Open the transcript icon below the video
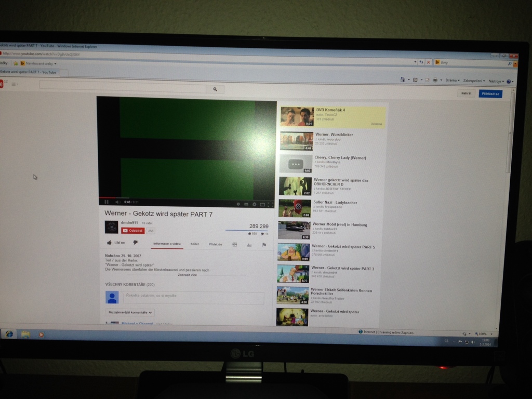532x399 pixels. tap(234, 245)
